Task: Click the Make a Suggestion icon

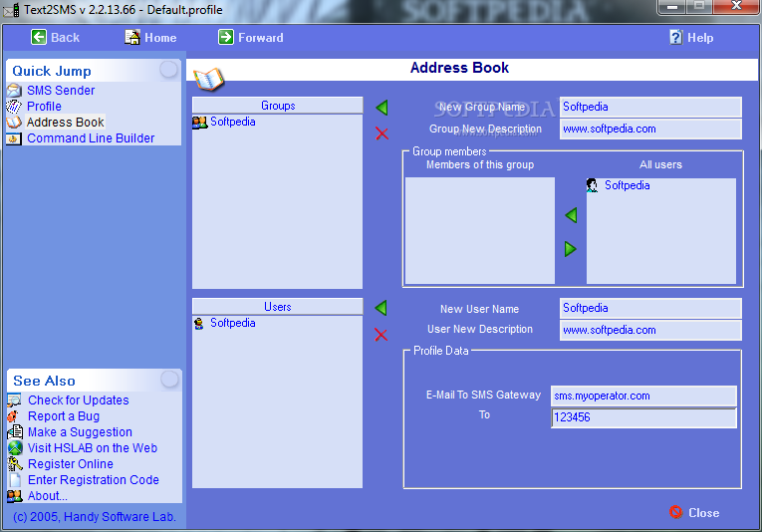Action: (15, 432)
